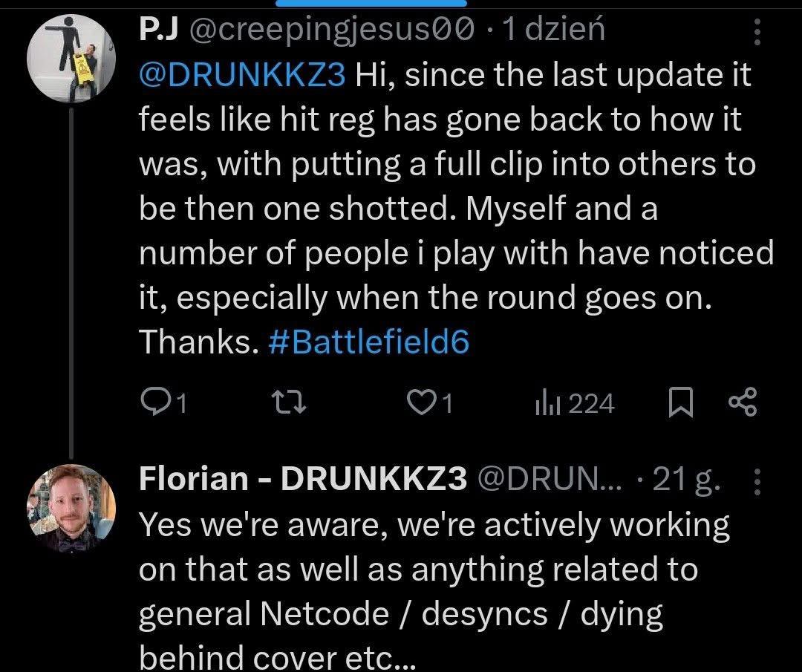
Task: Click the '1 dzień' timestamp
Action: pos(553,30)
